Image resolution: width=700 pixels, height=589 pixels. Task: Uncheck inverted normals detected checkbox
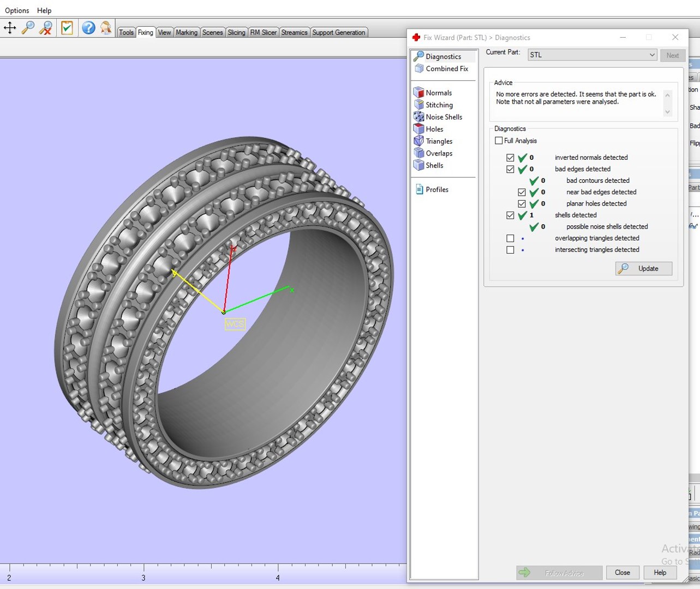tap(510, 158)
